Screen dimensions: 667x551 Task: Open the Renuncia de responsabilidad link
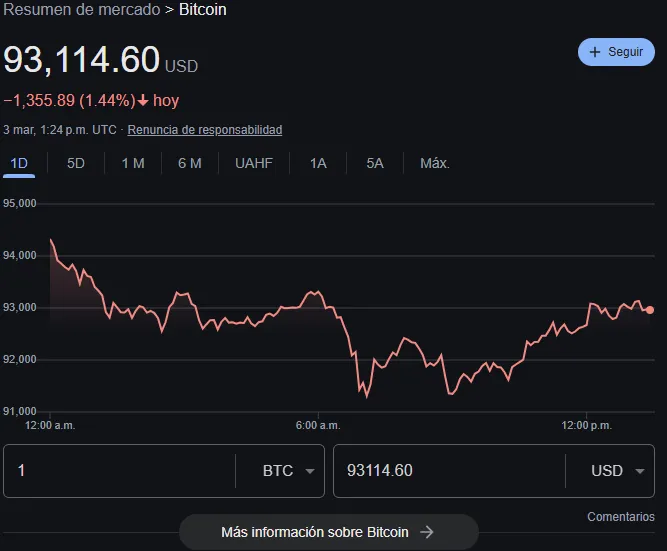pos(205,130)
